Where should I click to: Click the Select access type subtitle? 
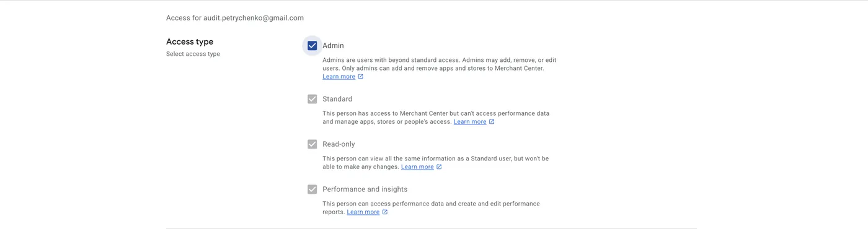click(193, 54)
